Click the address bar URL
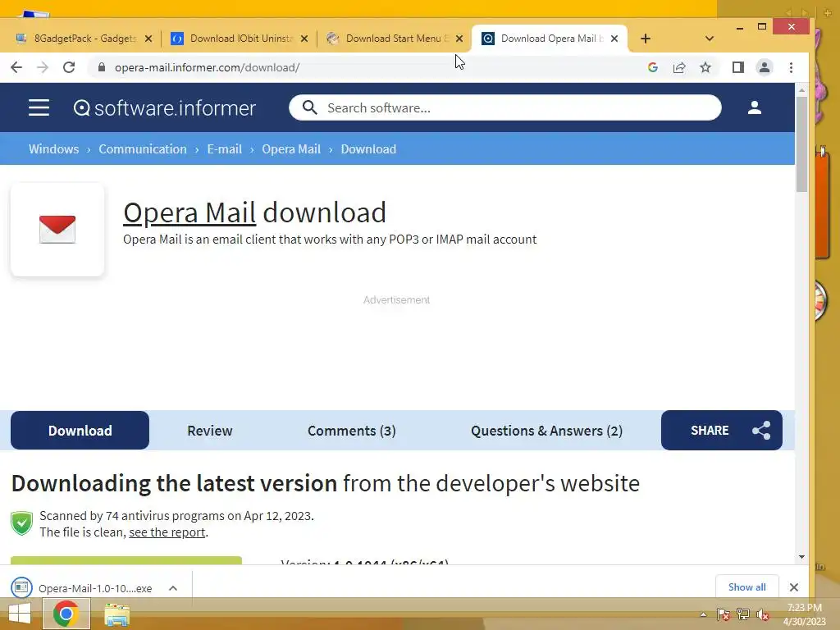840x630 pixels. 207,67
